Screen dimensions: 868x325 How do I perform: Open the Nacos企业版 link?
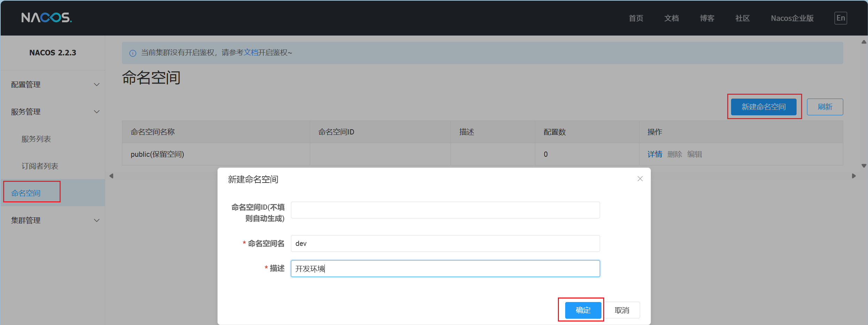pos(792,18)
